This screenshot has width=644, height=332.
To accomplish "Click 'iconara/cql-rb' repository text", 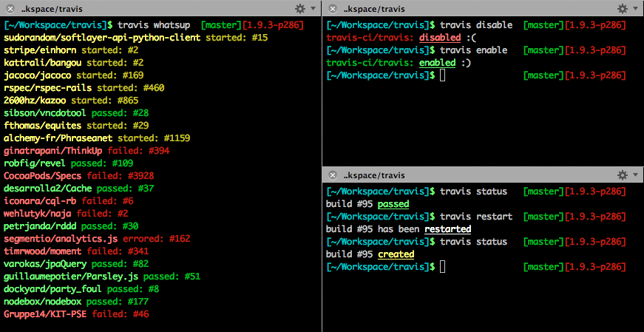I will 40,201.
